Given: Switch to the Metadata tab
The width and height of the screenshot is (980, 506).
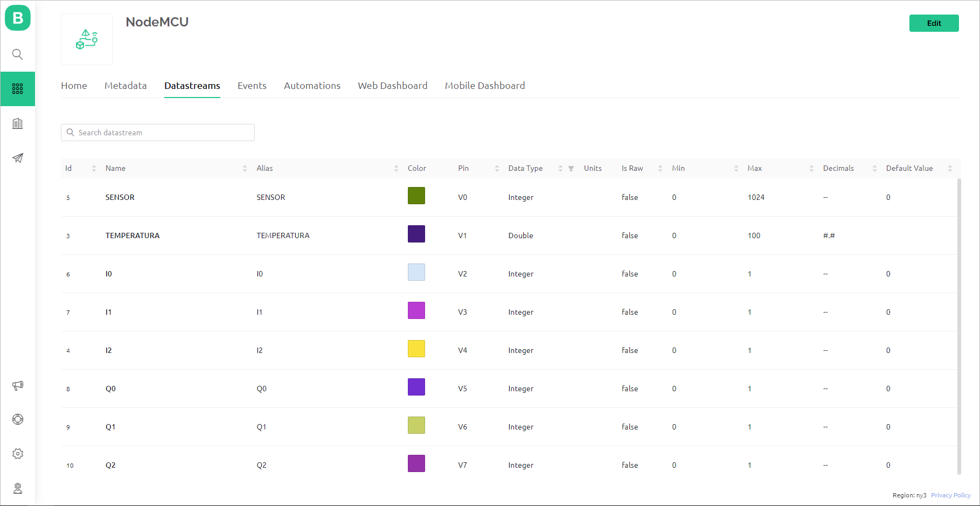Looking at the screenshot, I should [x=126, y=86].
